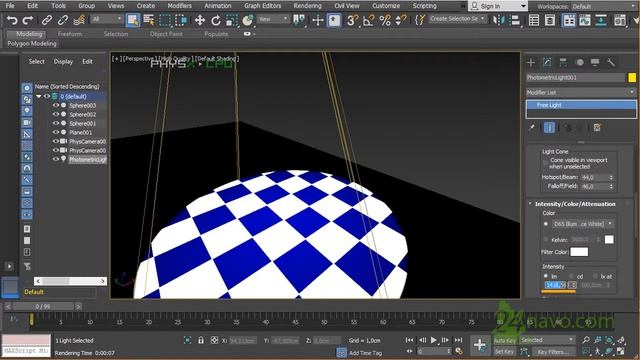Enable Cone visible in viewport checkbox
Screen dimensions: 640x360
(546, 163)
